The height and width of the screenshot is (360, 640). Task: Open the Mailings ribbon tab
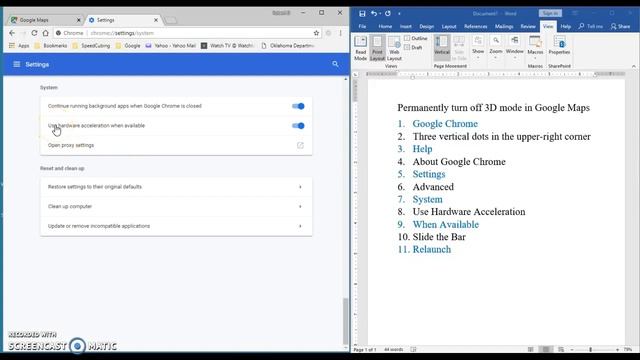coord(504,27)
